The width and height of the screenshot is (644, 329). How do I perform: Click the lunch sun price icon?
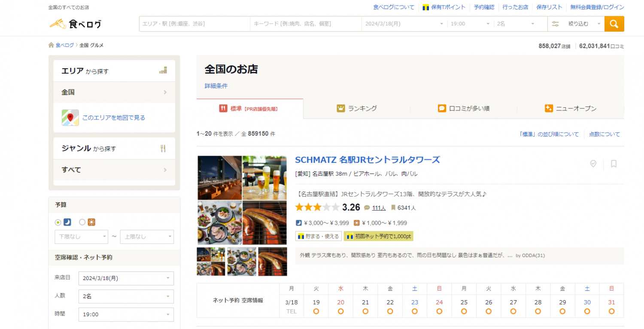click(x=357, y=223)
